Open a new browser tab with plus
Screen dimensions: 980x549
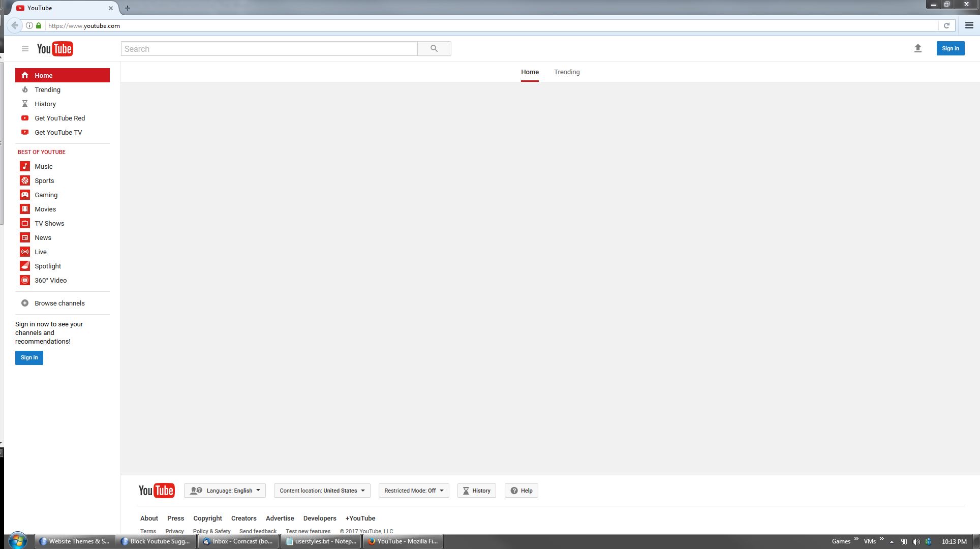128,8
